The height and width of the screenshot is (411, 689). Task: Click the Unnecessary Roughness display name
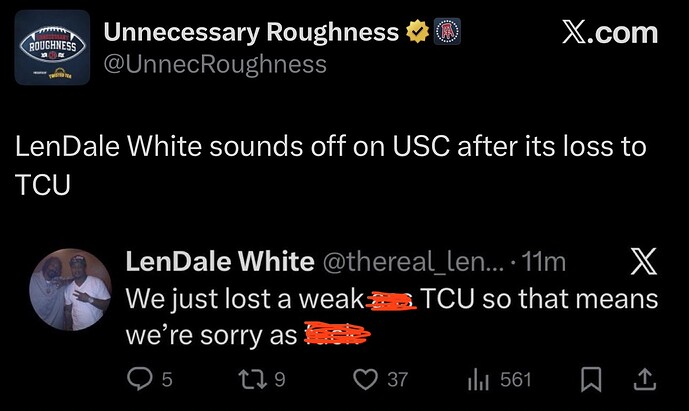[x=251, y=33]
